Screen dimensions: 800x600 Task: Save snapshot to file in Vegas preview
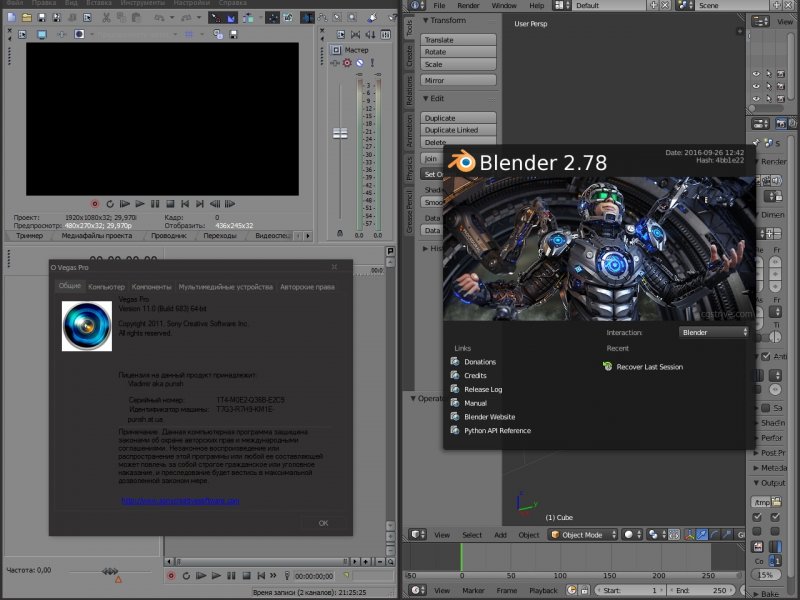point(233,34)
